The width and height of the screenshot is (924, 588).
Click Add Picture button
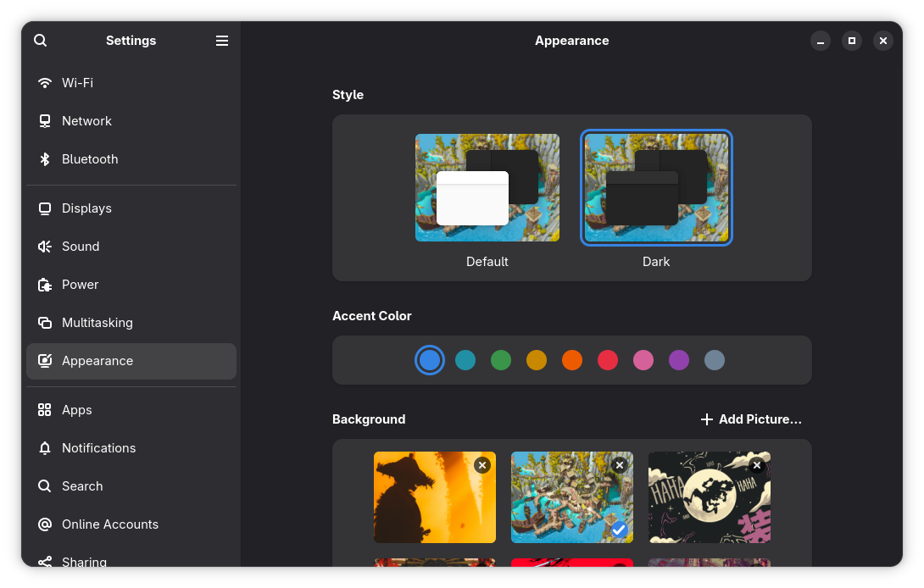coord(751,419)
